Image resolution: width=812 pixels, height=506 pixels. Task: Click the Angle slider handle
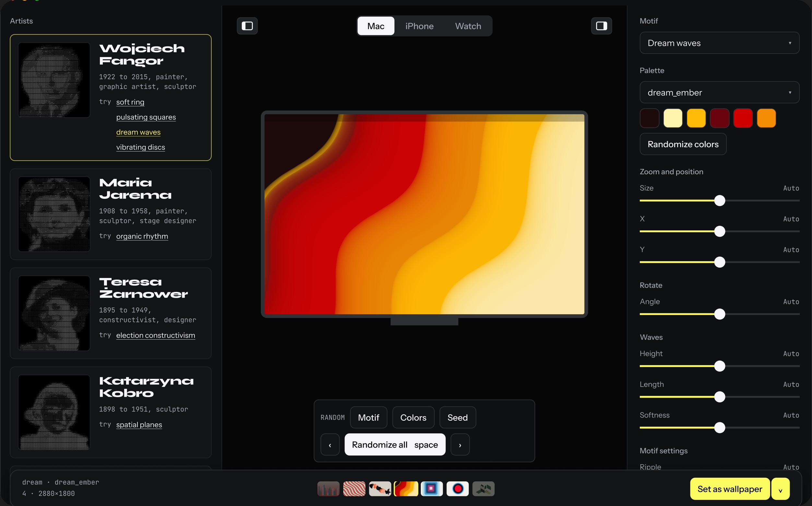[x=719, y=314]
